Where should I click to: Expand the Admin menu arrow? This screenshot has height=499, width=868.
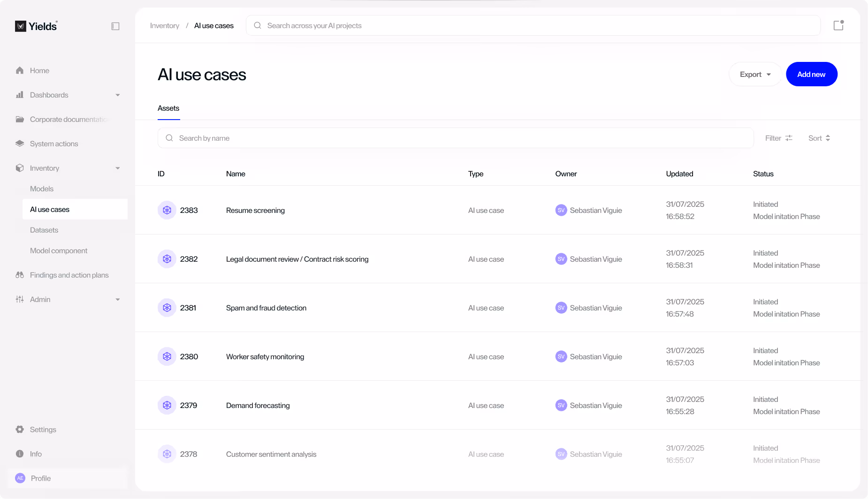point(118,300)
